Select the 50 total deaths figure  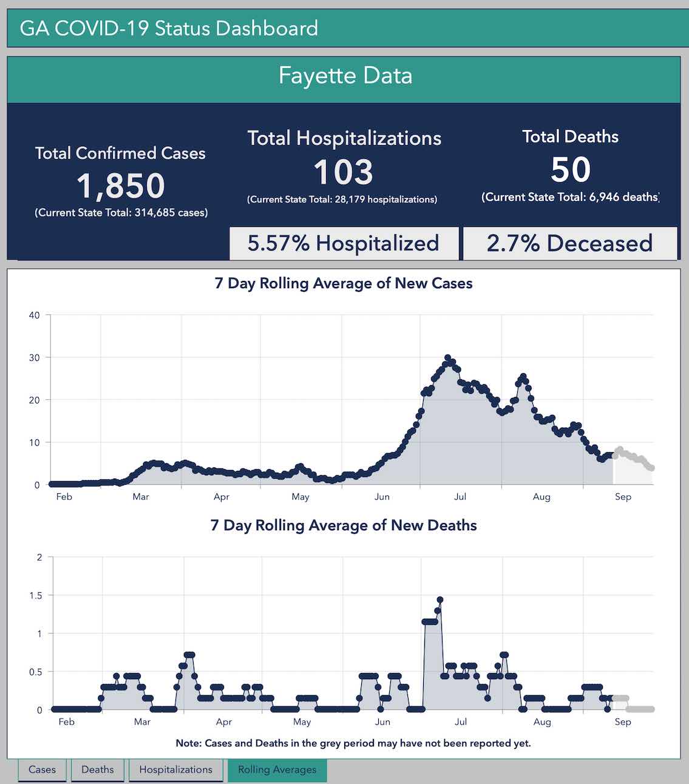[570, 170]
